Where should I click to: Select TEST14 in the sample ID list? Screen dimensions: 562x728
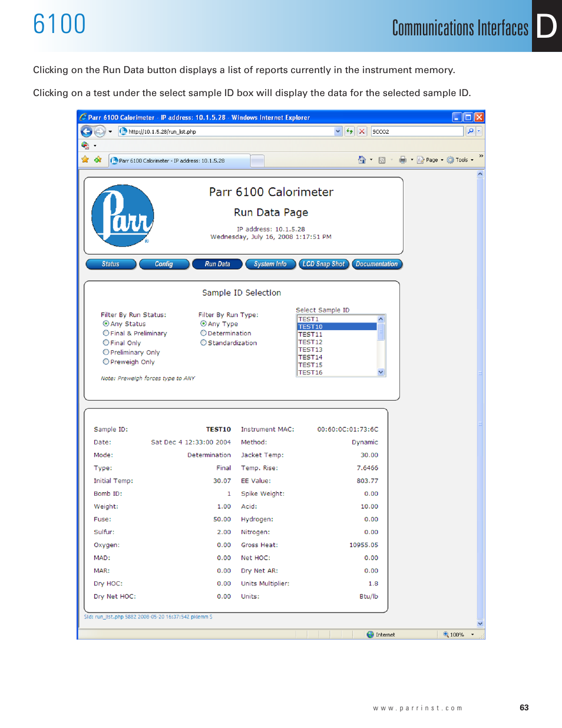pyautogui.click(x=337, y=357)
